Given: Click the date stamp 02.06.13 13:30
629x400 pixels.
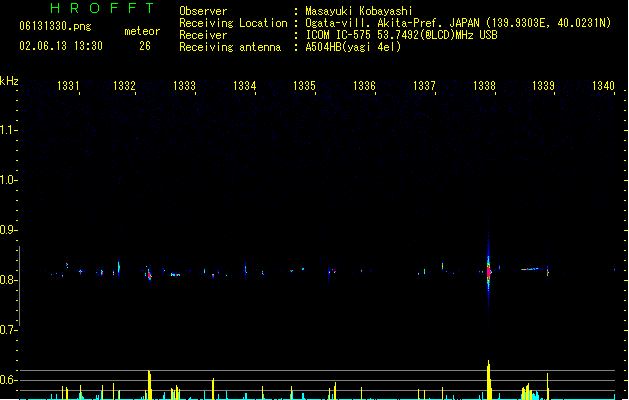Looking at the screenshot, I should coord(61,46).
